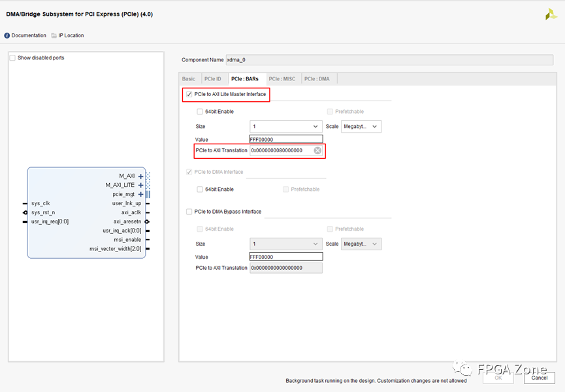Expand the pcie_mgt port plus icon

(x=141, y=194)
